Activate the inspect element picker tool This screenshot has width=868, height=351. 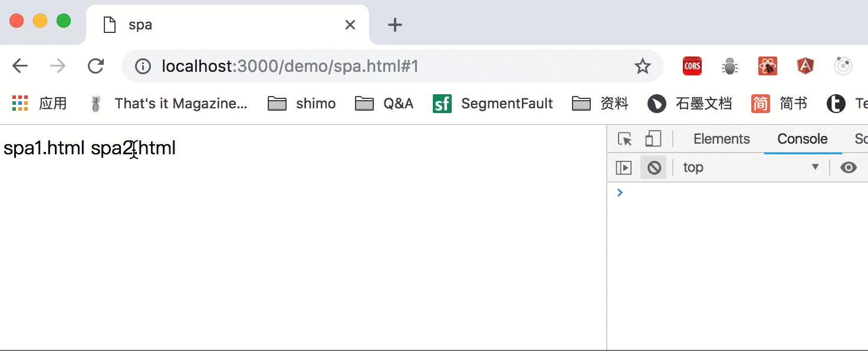[624, 139]
